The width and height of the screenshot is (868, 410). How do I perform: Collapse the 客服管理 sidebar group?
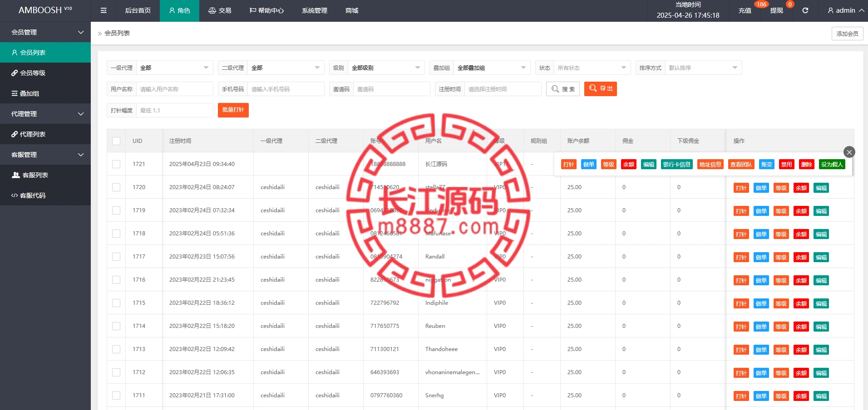(45, 155)
